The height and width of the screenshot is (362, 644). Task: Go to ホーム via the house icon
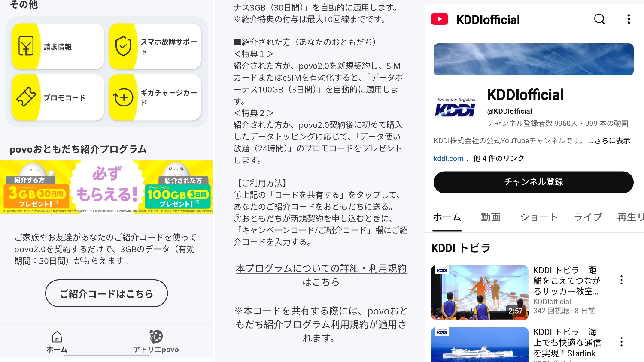[x=57, y=337]
